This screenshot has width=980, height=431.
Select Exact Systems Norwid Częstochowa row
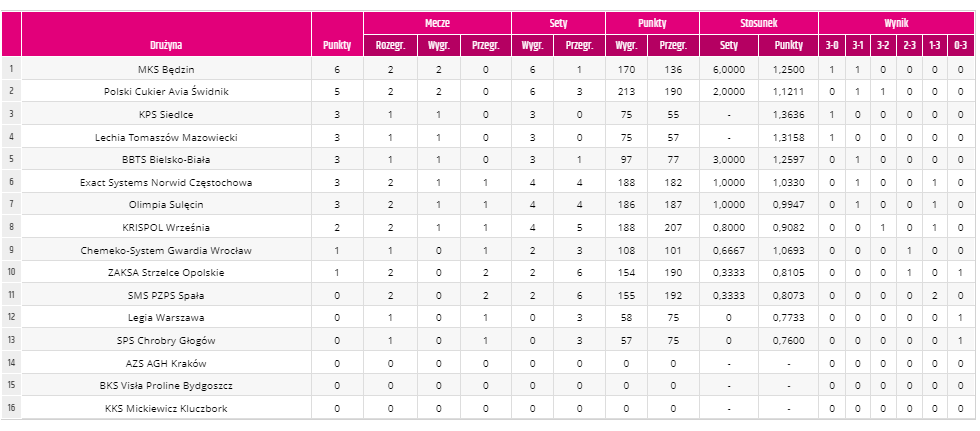[490, 182]
